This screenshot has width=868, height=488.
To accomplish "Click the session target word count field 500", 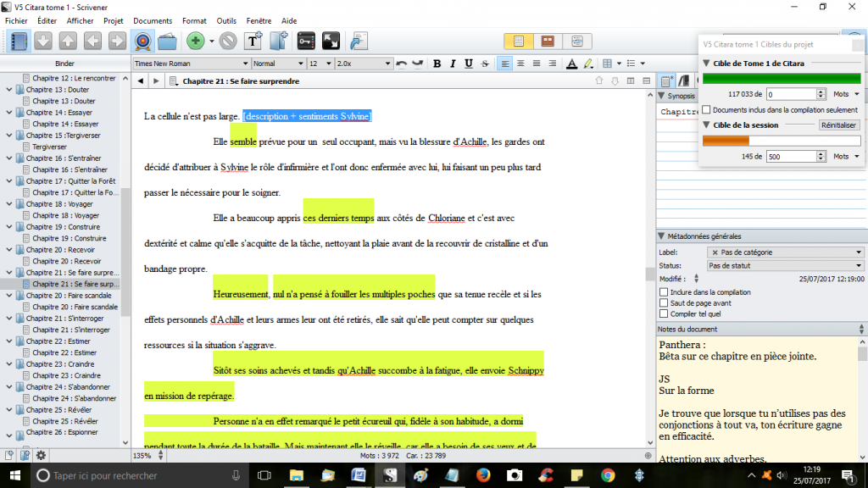I will pyautogui.click(x=792, y=157).
